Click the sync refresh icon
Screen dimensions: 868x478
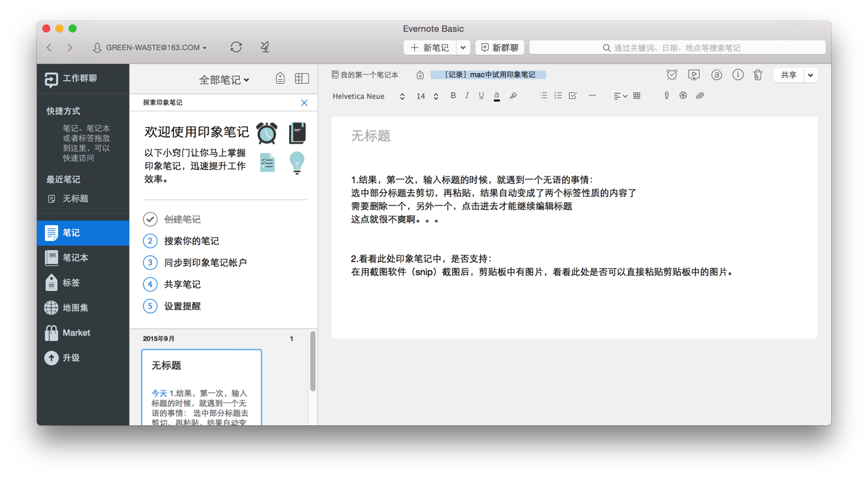click(x=236, y=47)
